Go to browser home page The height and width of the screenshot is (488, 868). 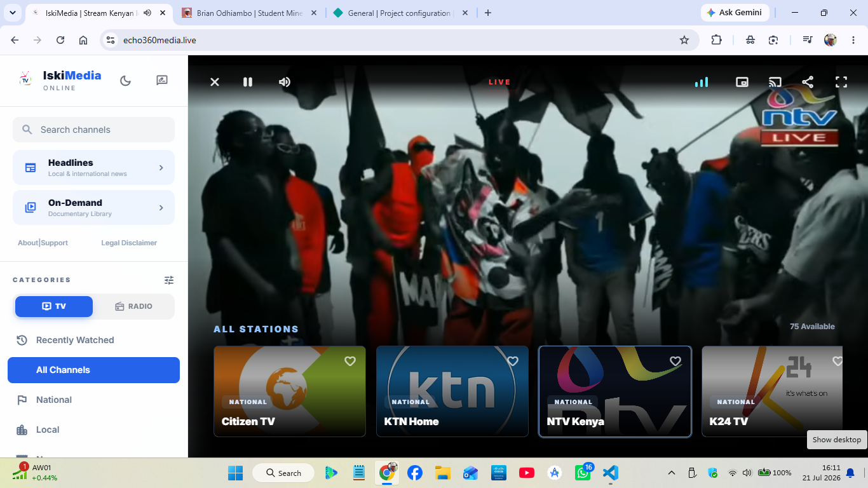[x=83, y=40]
